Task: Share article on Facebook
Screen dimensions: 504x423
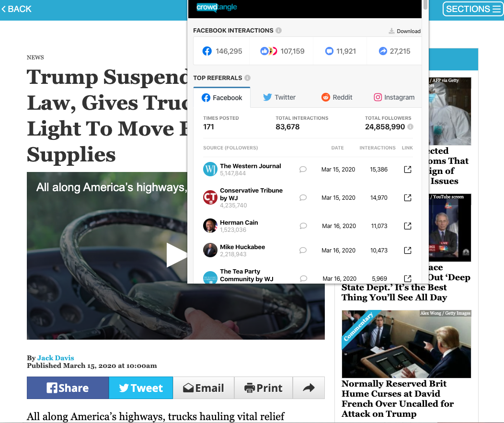Action: click(68, 388)
